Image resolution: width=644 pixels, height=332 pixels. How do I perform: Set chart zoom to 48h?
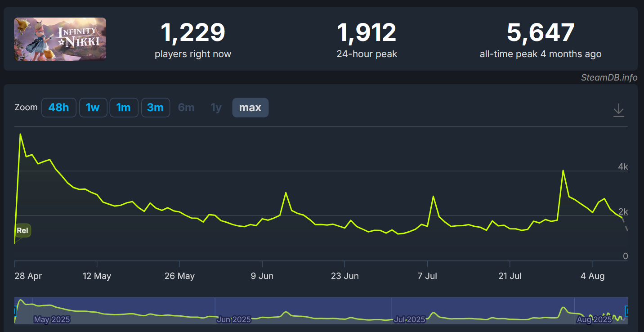[x=59, y=108]
